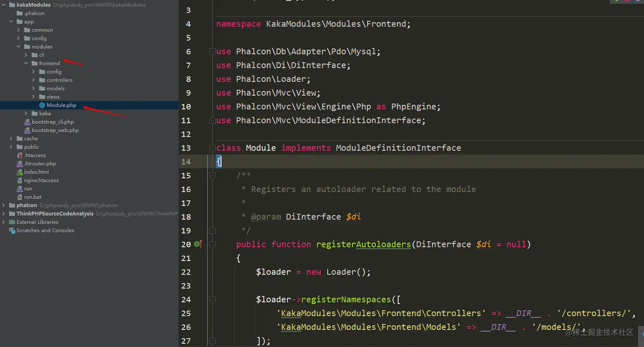The width and height of the screenshot is (644, 347).
Task: Click bootstrap_web.php file icon
Action: coord(27,130)
